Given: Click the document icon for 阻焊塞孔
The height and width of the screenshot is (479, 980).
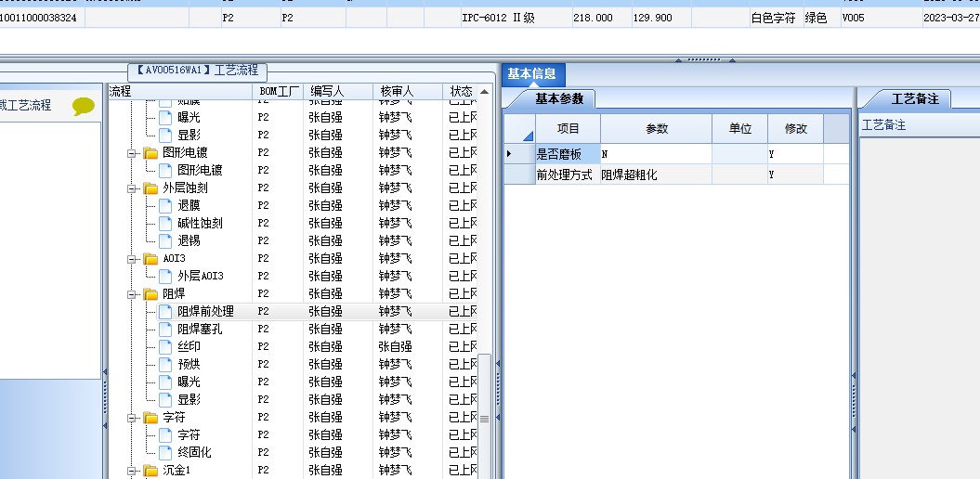Looking at the screenshot, I should [165, 330].
